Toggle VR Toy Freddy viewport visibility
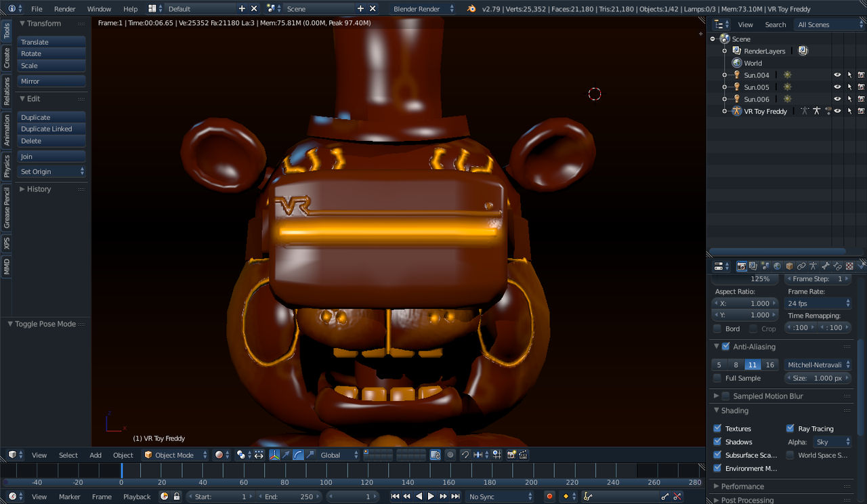 (x=837, y=111)
